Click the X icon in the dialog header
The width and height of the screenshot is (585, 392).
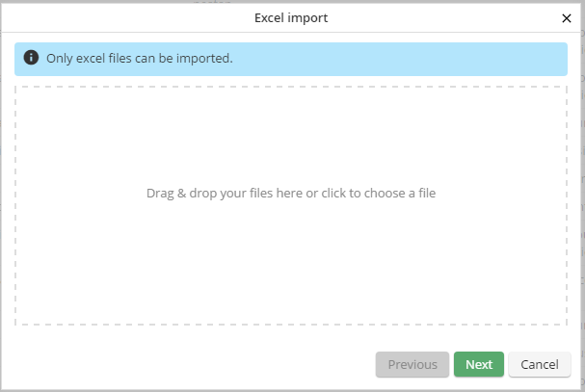pyautogui.click(x=566, y=18)
